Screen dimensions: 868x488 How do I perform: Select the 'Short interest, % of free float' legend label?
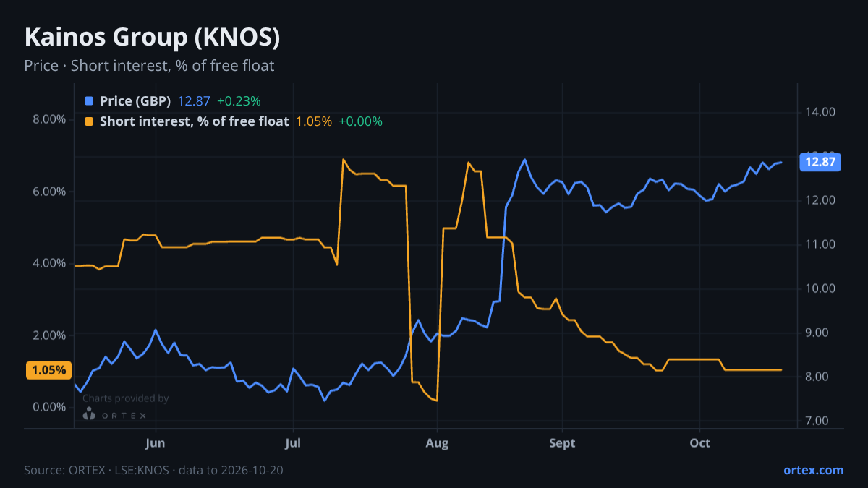(x=194, y=121)
